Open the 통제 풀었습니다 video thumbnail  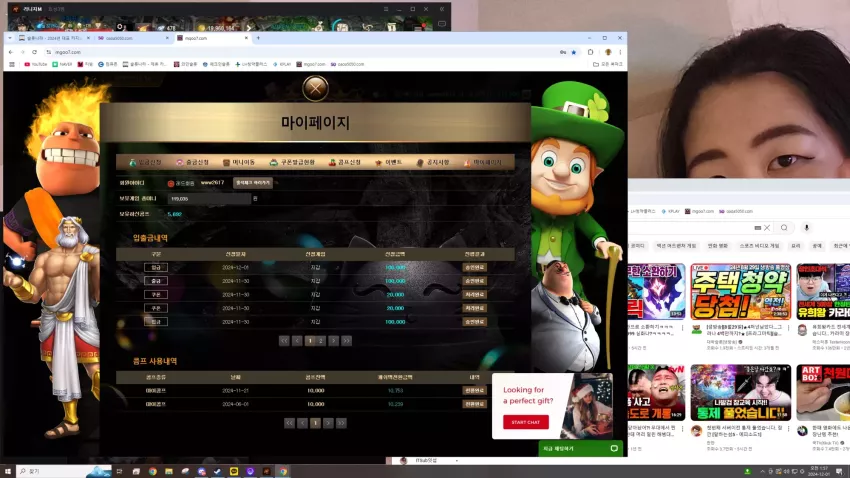coord(740,392)
